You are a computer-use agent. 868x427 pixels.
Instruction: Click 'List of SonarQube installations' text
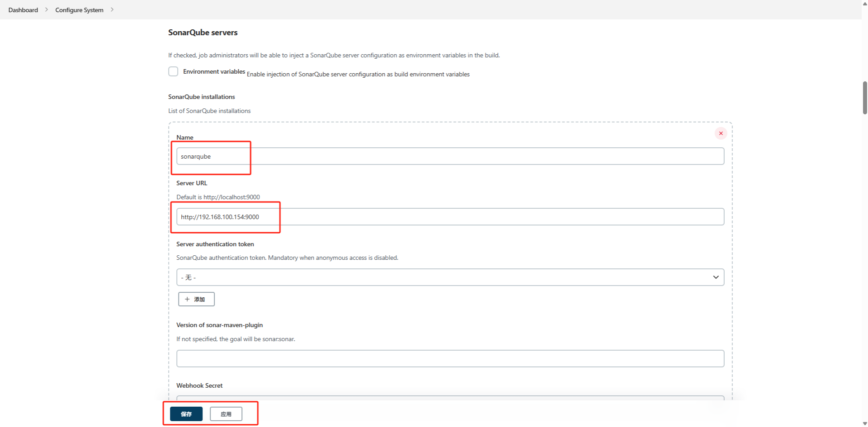pyautogui.click(x=209, y=111)
